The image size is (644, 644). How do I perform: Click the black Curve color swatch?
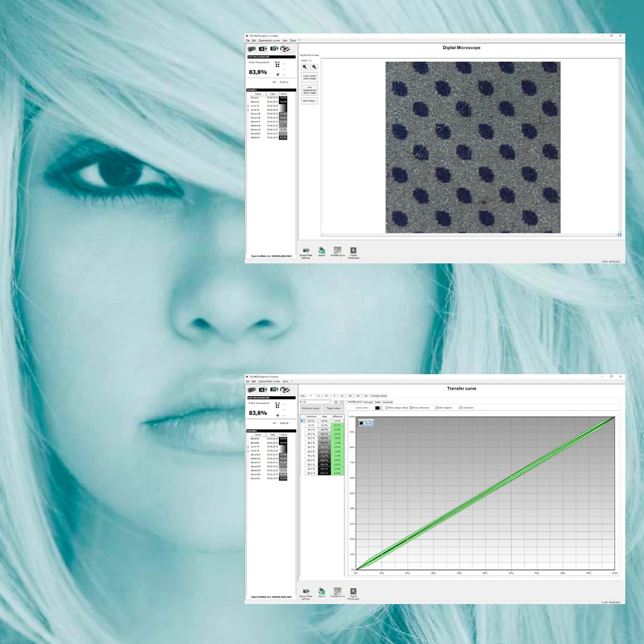click(377, 408)
